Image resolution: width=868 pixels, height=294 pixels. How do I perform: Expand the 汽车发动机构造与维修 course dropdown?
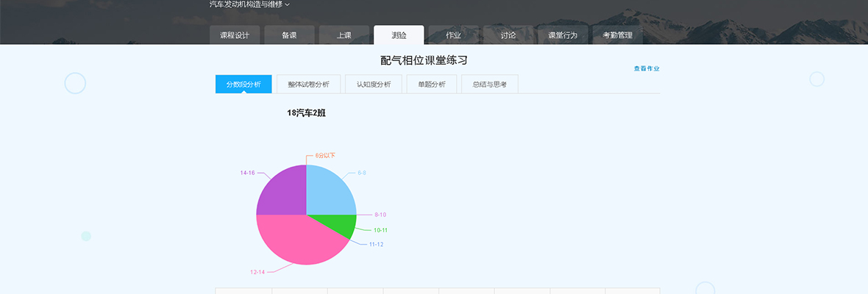pos(249,4)
